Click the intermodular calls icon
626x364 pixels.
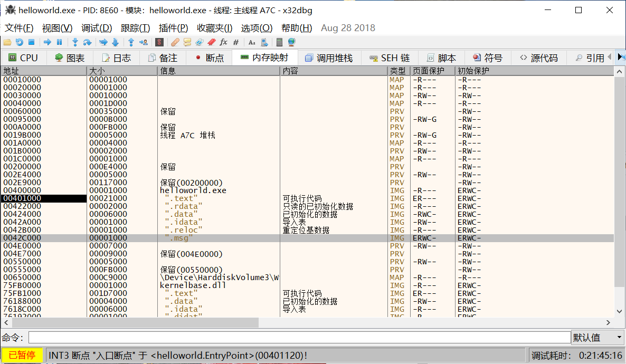[x=264, y=42]
